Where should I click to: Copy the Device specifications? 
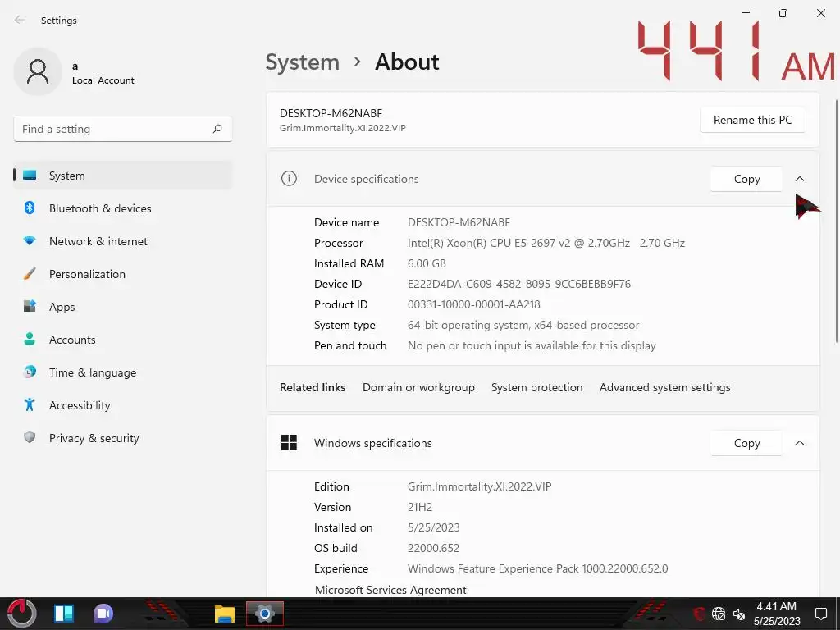click(x=746, y=179)
